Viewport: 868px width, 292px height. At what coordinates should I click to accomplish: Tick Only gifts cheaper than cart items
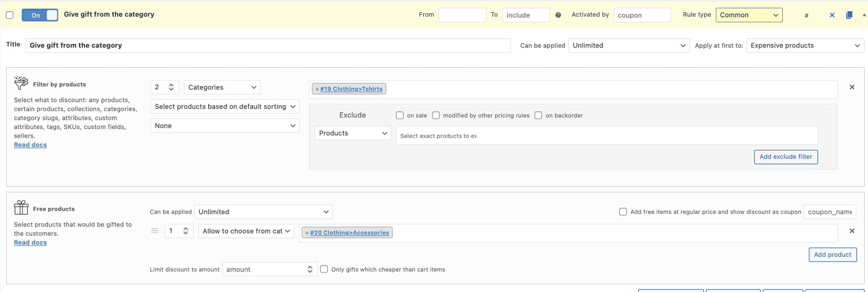324,269
